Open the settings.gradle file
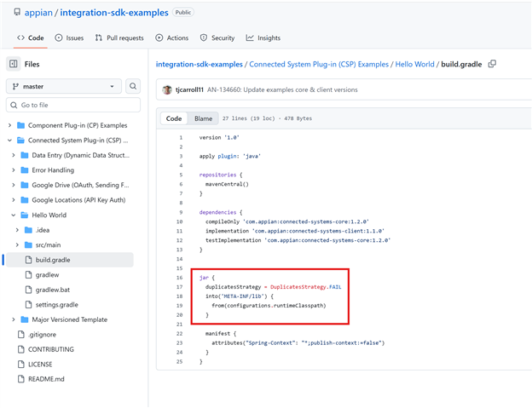This screenshot has width=532, height=408. 56,305
